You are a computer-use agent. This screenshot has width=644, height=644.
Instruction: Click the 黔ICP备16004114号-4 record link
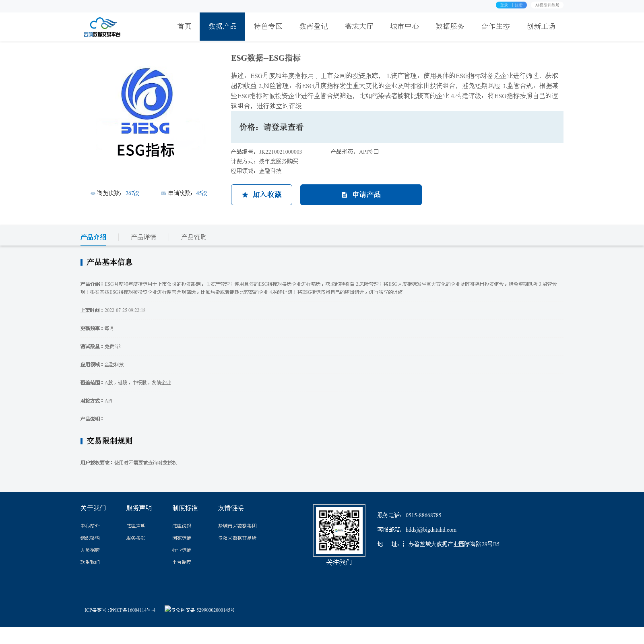pos(132,610)
